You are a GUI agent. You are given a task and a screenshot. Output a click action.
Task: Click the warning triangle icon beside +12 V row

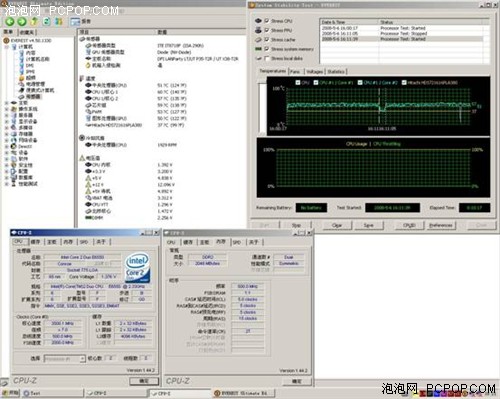pyautogui.click(x=88, y=184)
